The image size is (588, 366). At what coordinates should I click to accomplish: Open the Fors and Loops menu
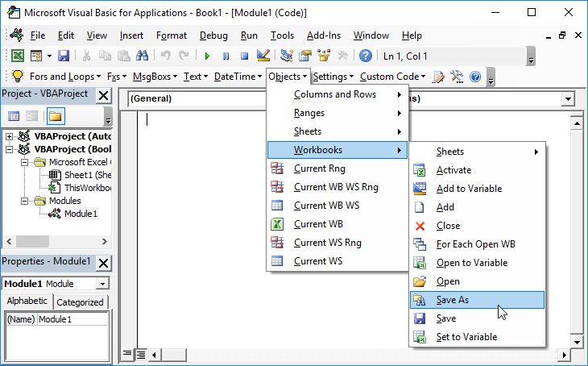point(64,77)
